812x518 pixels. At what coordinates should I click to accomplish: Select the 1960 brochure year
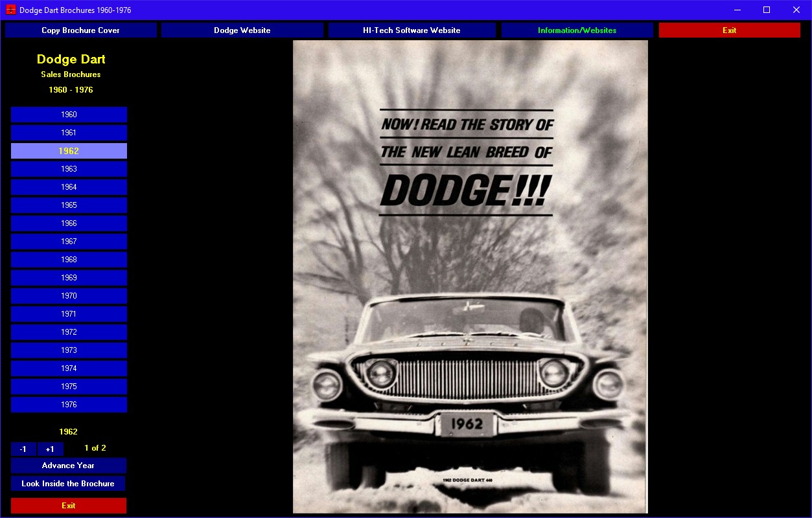click(69, 115)
